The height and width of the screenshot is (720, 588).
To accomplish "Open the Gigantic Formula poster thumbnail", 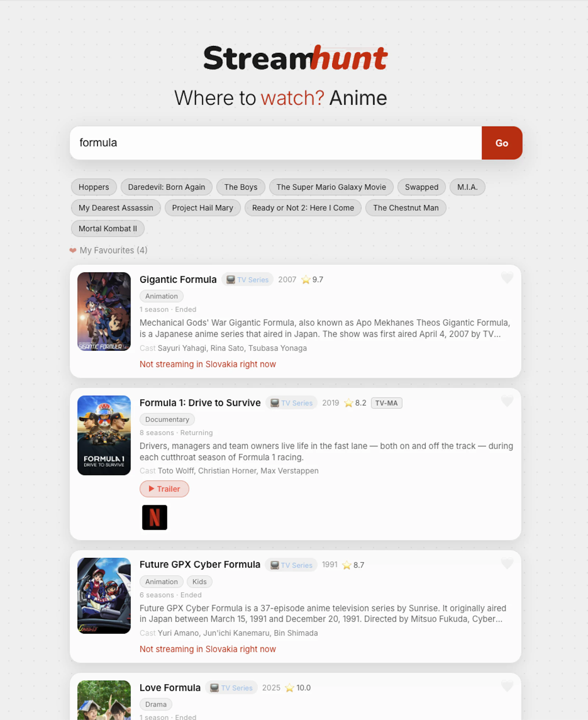I will click(x=104, y=311).
